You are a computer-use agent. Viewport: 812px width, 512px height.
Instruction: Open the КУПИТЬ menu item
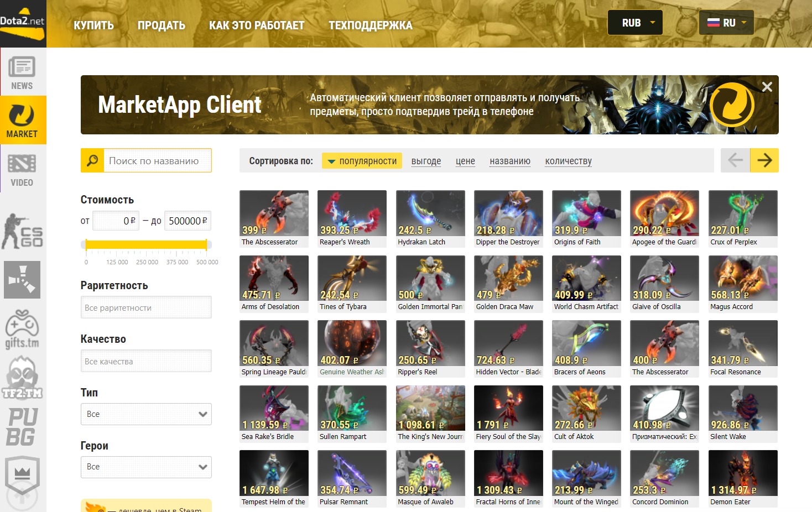point(93,25)
